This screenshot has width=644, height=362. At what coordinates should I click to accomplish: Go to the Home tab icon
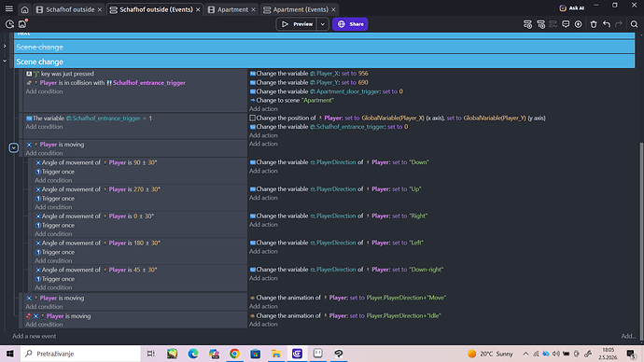click(24, 9)
